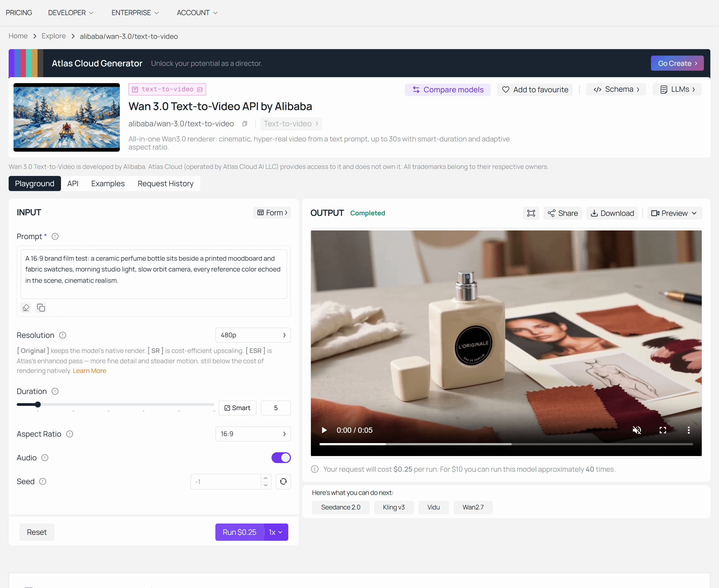
Task: Unmute the video with the speaker icon
Action: (x=637, y=430)
